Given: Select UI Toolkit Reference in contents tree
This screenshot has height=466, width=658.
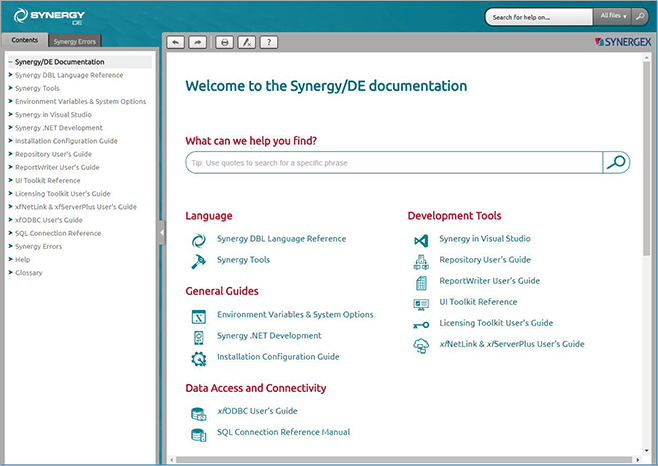Looking at the screenshot, I should 47,180.
